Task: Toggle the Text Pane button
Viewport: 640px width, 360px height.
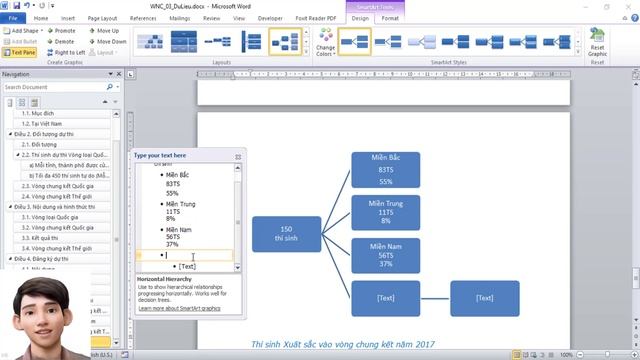Action: 20,52
